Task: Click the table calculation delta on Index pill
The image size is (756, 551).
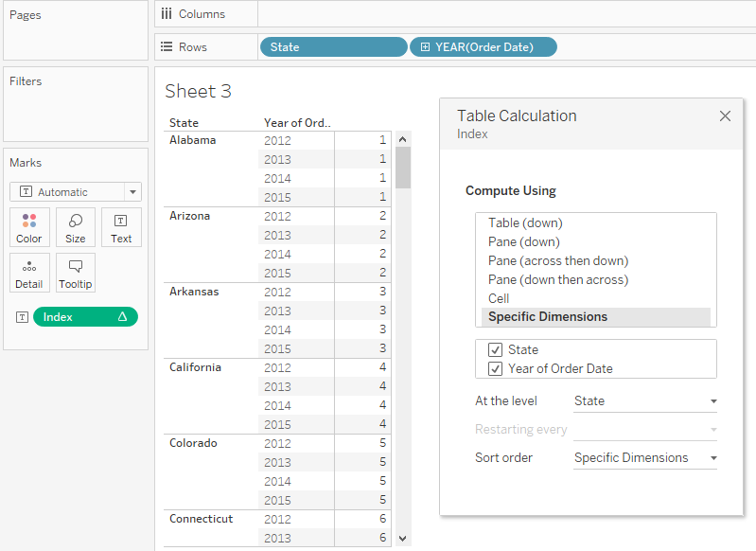Action: [x=122, y=316]
